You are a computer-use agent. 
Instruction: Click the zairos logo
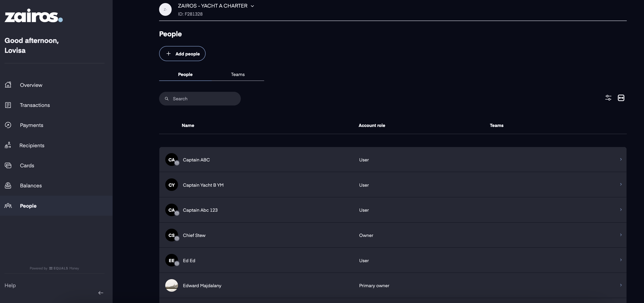[34, 16]
